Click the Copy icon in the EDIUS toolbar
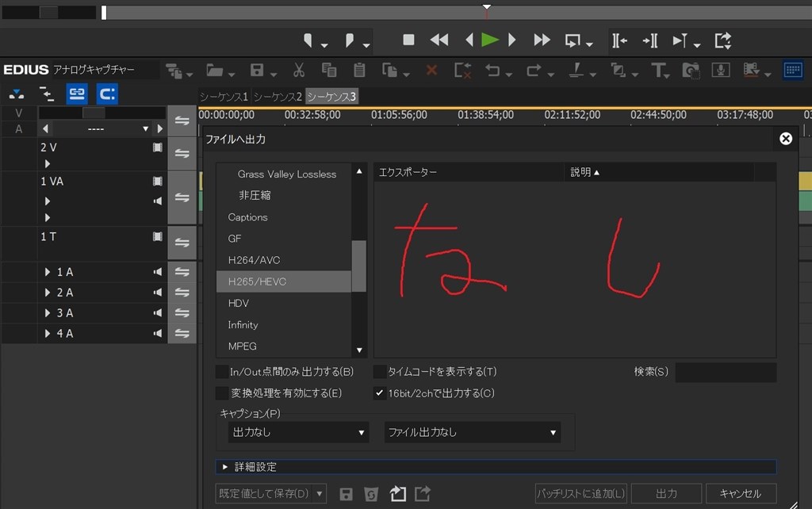Viewport: 812px width, 509px height. pyautogui.click(x=328, y=70)
